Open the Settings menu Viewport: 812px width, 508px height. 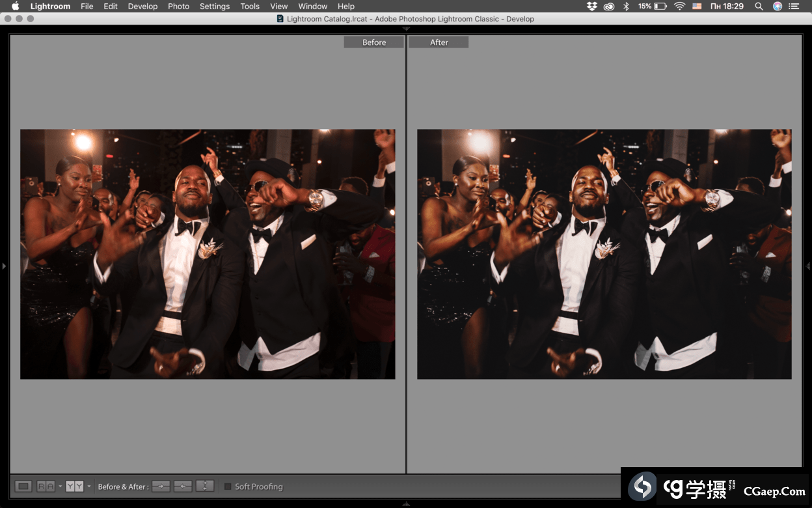click(214, 7)
